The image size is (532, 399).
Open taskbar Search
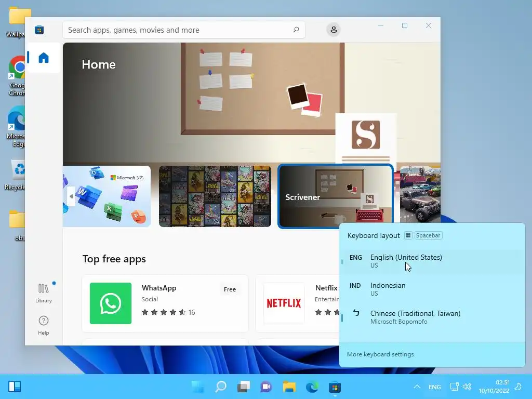click(221, 387)
